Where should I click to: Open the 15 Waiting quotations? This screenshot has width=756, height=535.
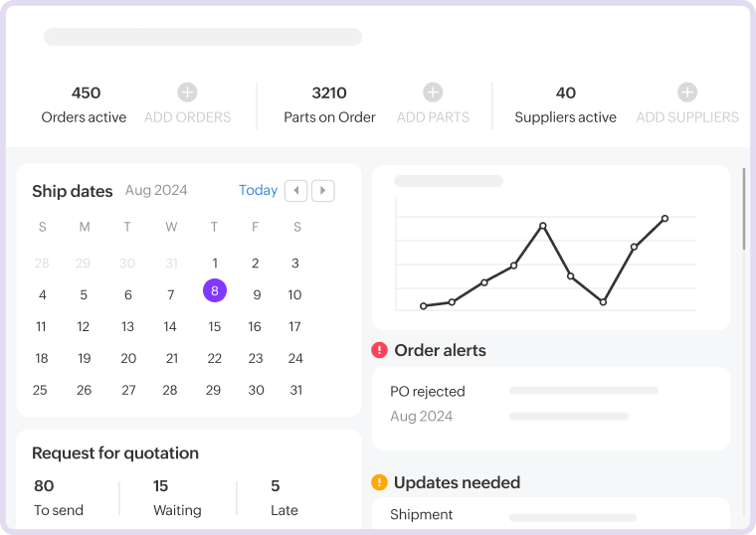(x=177, y=497)
